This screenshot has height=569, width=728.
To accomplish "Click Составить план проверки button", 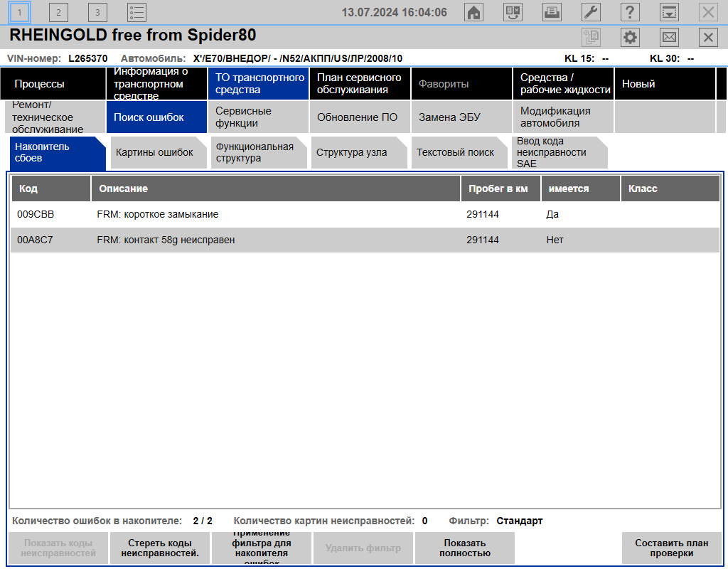I will pyautogui.click(x=671, y=548).
